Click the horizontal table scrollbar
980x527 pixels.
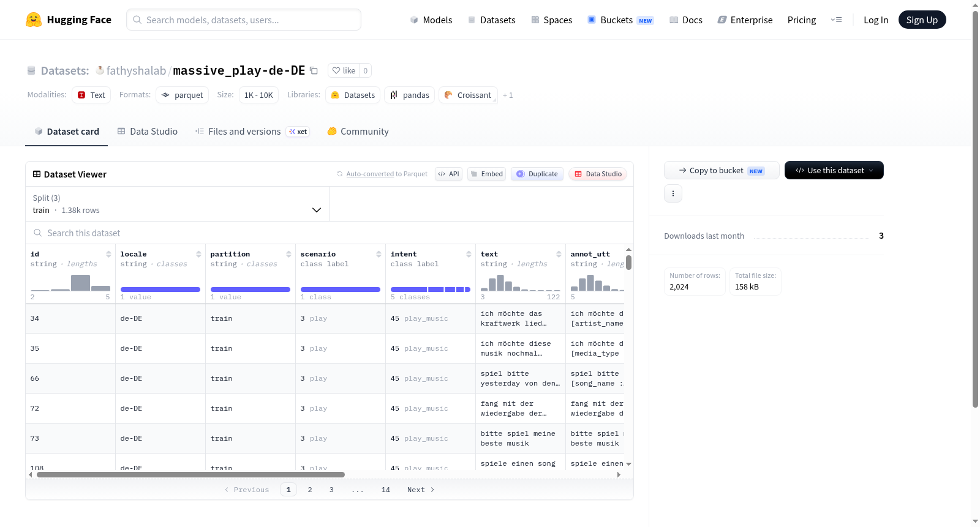(190, 474)
